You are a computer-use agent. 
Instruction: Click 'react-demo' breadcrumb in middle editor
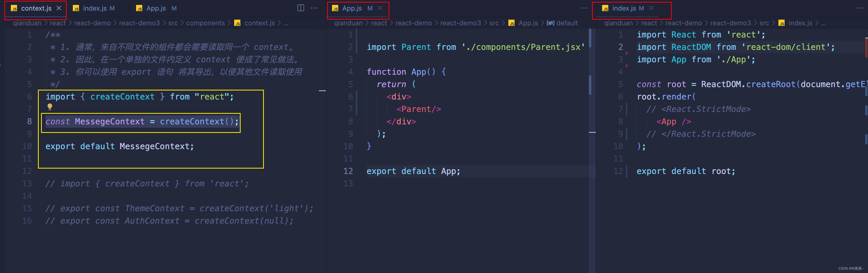tap(413, 23)
